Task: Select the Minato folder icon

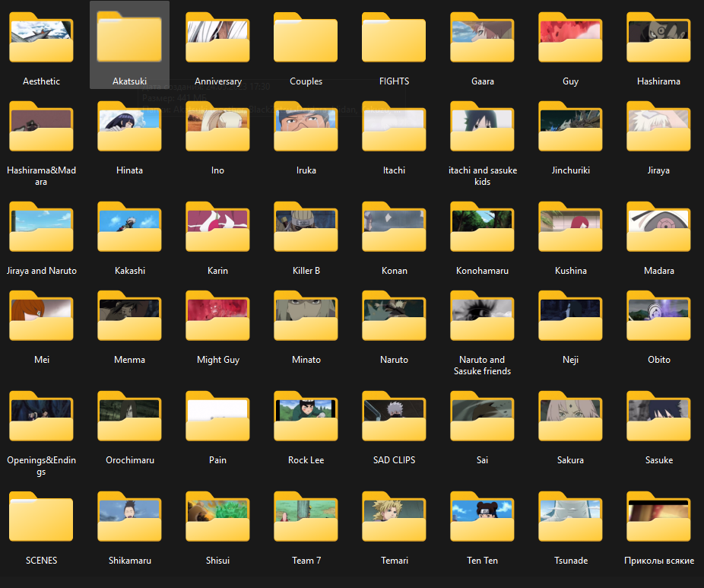Action: [306, 316]
